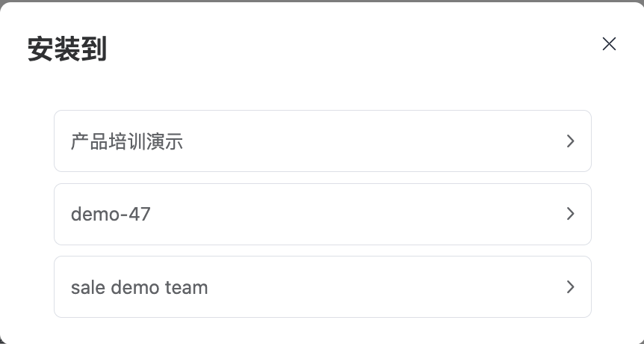Install to the first listed team 产品培训演示
Viewport: 644px width, 344px height.
(323, 141)
